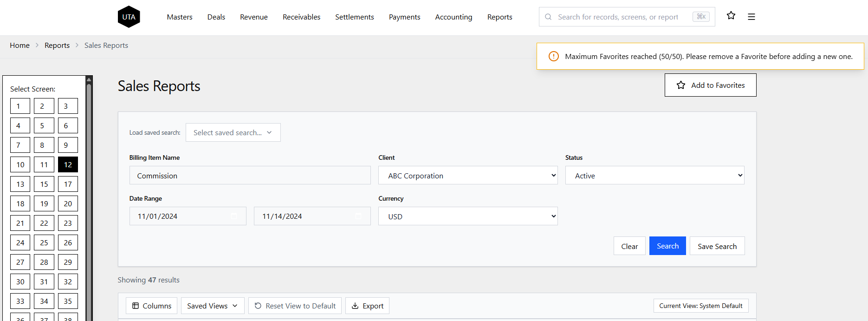Click the search magnifier icon
Viewport: 868px width, 321px height.
(x=548, y=17)
